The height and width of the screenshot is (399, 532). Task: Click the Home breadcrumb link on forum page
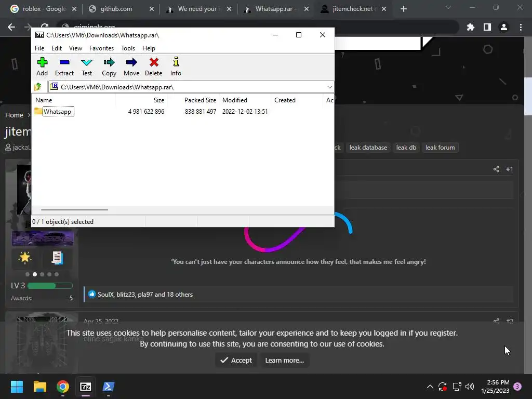pyautogui.click(x=14, y=115)
